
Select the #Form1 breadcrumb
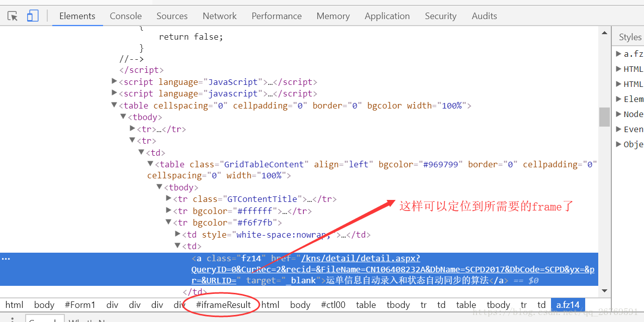[80, 305]
